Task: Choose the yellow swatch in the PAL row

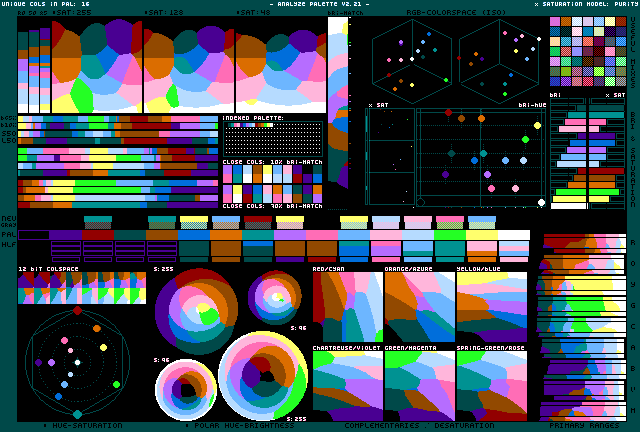Action: tap(482, 235)
